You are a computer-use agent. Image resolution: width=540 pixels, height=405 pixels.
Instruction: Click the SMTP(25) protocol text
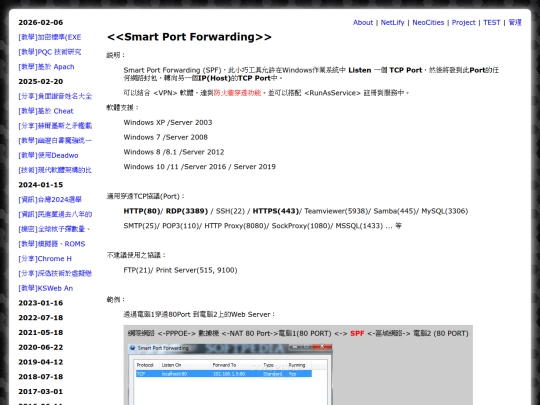(140, 226)
